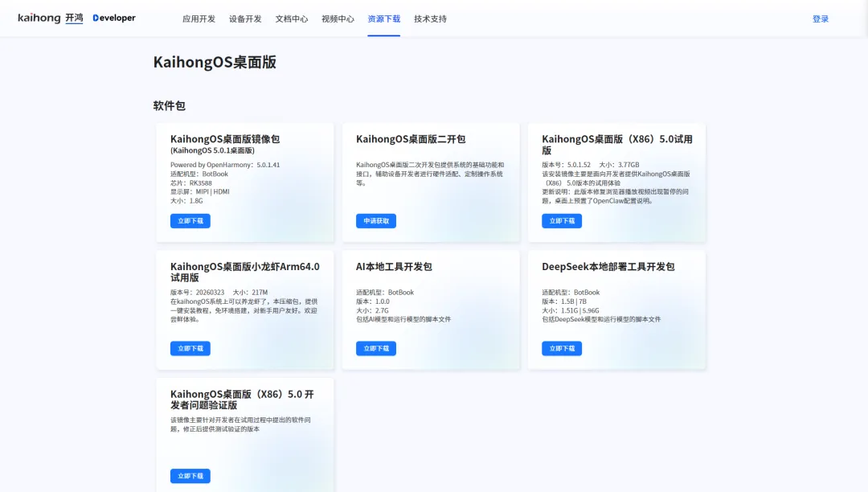This screenshot has width=868, height=492.
Task: Download the DeepSeek本地部署工具开发包
Action: tap(562, 348)
